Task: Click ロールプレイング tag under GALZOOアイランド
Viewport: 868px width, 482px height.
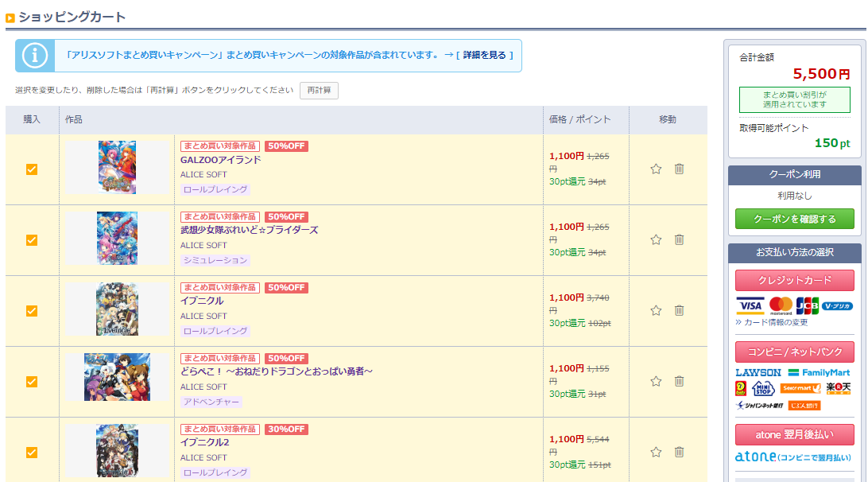Action: (215, 189)
